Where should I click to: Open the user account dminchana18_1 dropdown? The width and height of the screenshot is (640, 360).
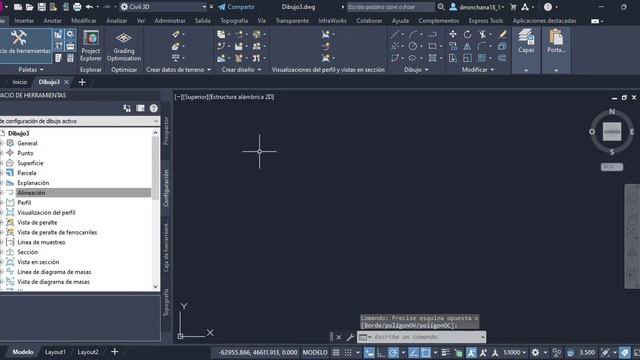pyautogui.click(x=477, y=7)
